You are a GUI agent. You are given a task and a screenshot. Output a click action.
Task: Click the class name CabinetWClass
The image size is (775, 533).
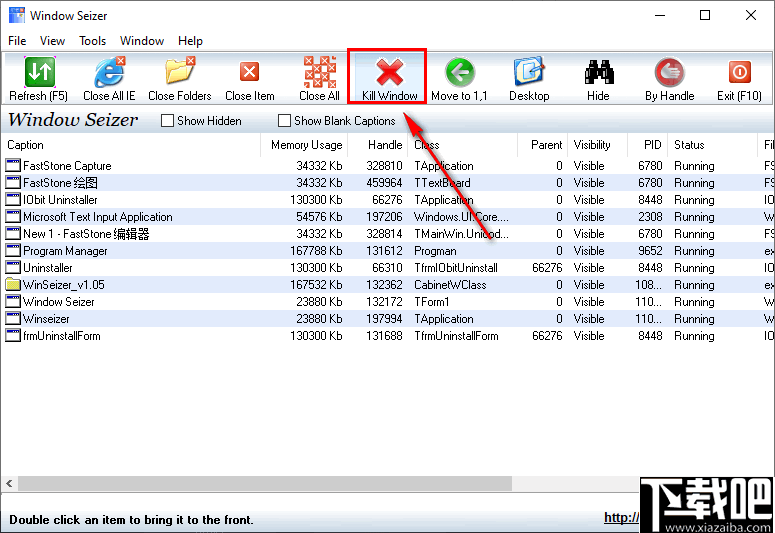(450, 285)
